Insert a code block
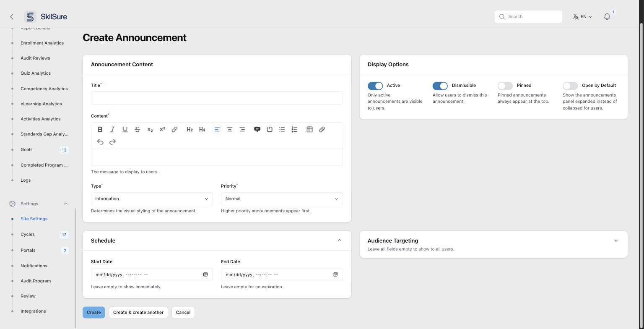The width and height of the screenshot is (644, 329). [x=270, y=129]
